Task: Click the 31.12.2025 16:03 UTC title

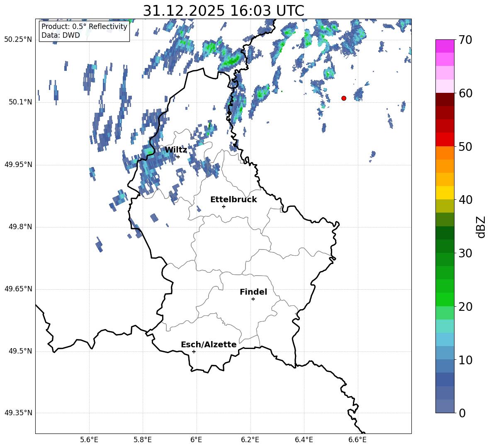Action: coord(224,11)
